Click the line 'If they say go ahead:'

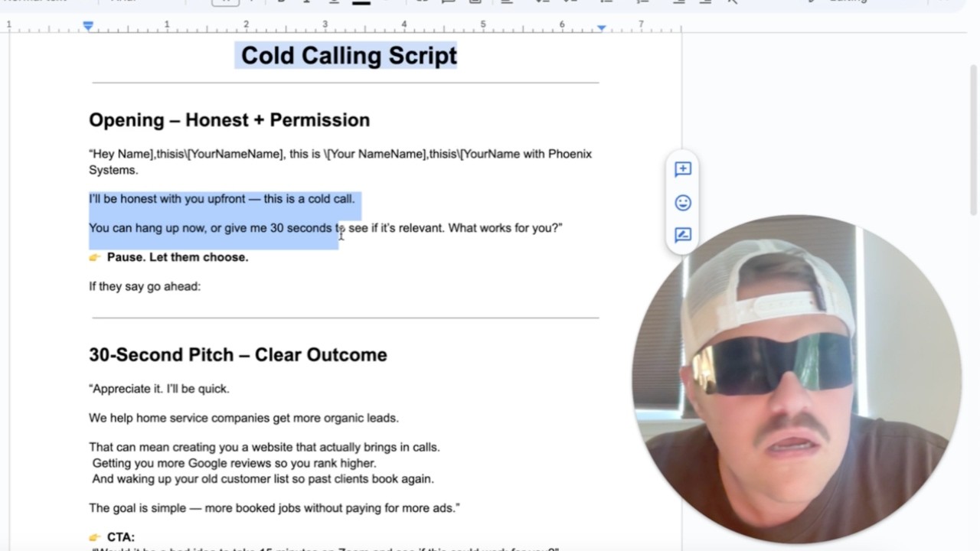point(145,286)
